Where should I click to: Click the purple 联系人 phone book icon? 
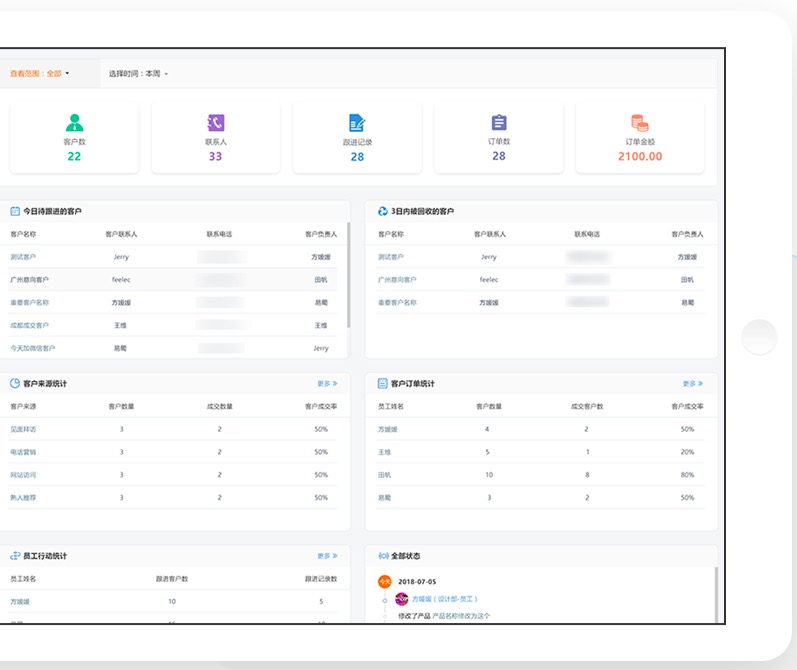click(x=216, y=123)
